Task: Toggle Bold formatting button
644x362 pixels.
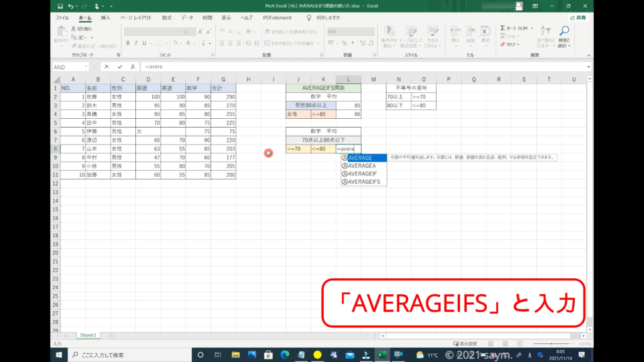Action: pos(128,43)
